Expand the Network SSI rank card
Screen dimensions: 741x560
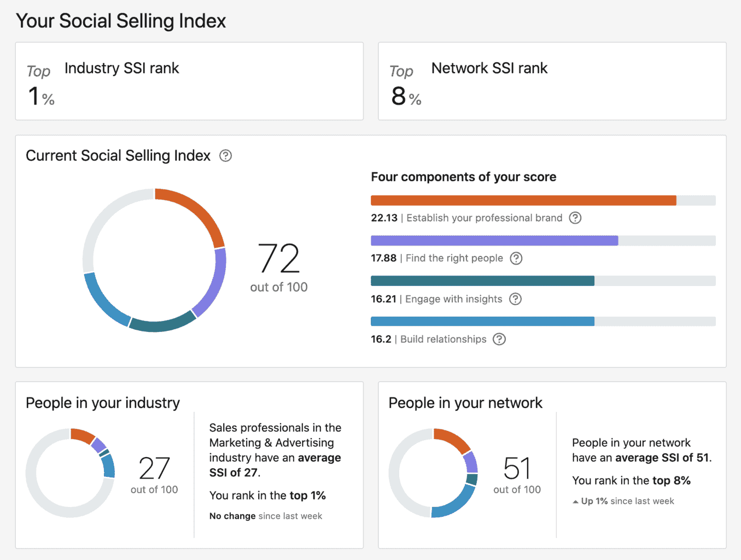pyautogui.click(x=552, y=81)
